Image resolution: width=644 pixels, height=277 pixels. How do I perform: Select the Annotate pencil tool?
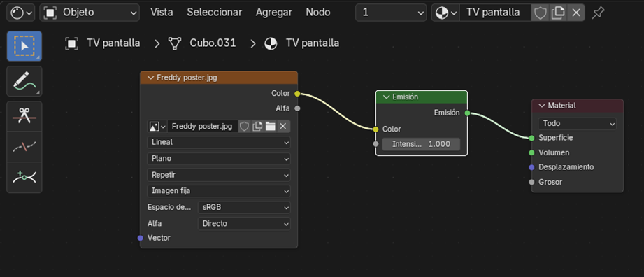(x=24, y=81)
